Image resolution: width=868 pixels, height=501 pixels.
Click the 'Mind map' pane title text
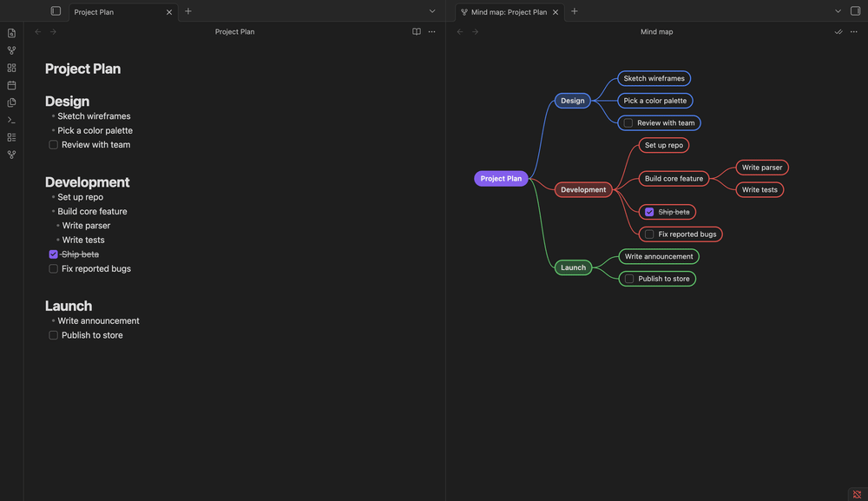[656, 31]
